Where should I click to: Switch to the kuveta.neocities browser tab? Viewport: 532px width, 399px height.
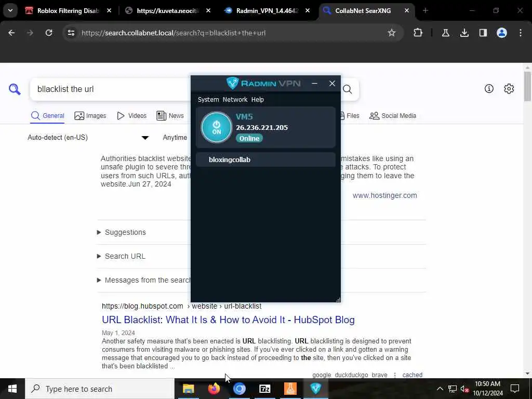coord(168,11)
